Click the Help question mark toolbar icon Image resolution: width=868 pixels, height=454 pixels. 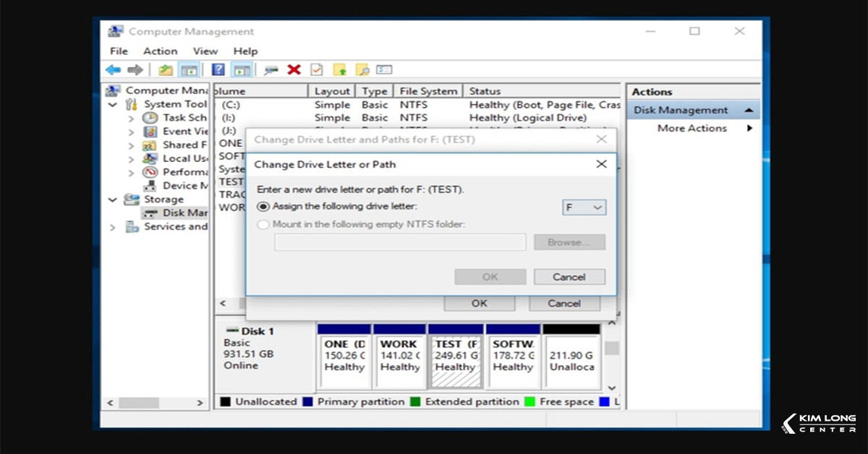tap(218, 69)
